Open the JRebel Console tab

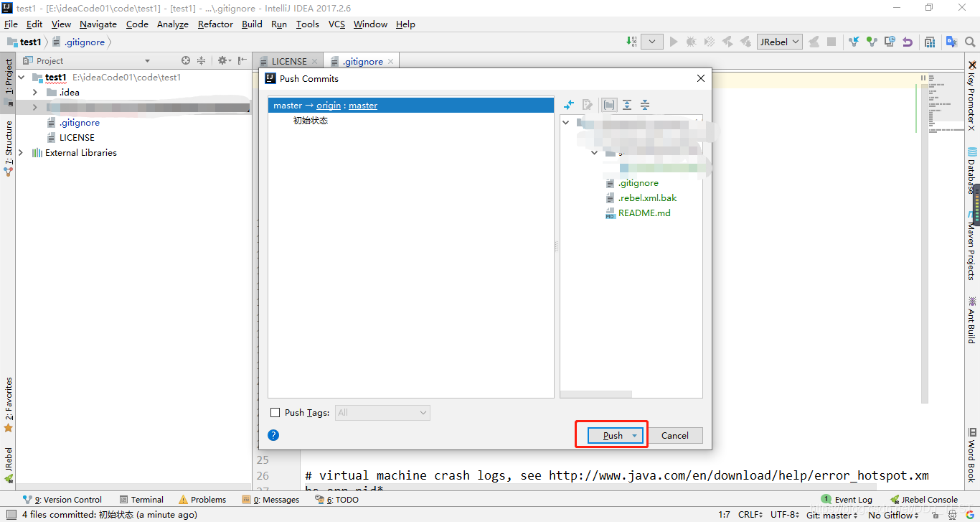924,500
